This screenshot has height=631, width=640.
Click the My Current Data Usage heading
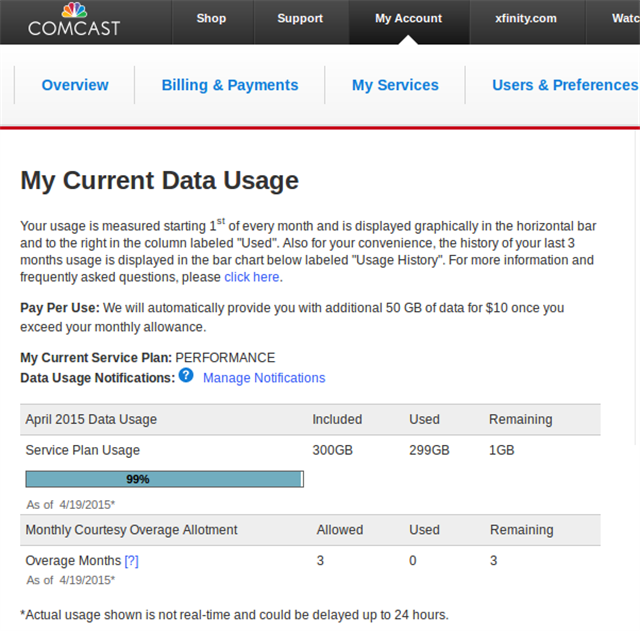click(160, 181)
